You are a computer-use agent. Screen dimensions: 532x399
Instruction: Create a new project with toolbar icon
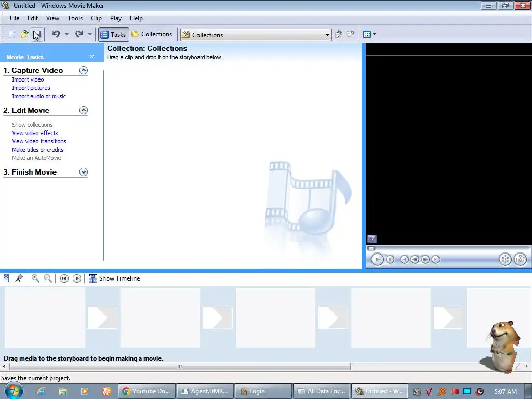(12, 34)
